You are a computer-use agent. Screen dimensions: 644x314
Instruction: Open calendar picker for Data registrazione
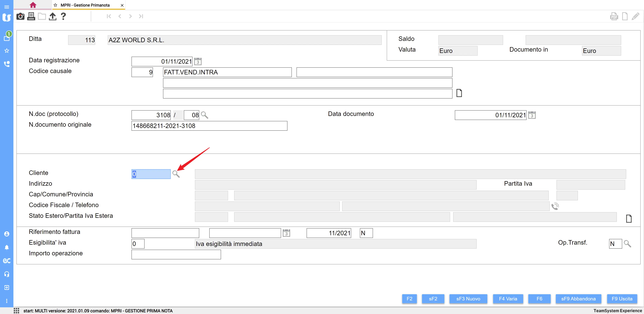click(x=198, y=61)
